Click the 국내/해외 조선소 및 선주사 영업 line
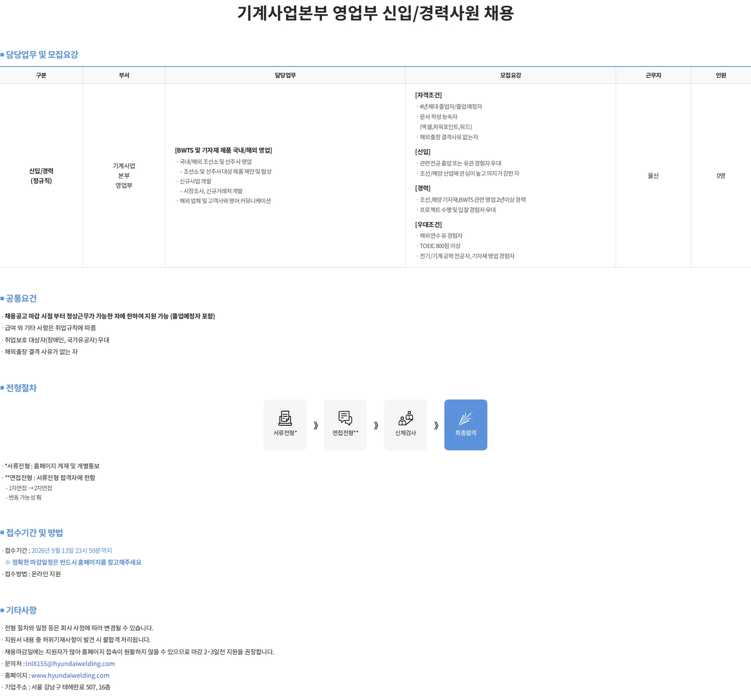Screen dimensions: 751x700 click(x=215, y=162)
